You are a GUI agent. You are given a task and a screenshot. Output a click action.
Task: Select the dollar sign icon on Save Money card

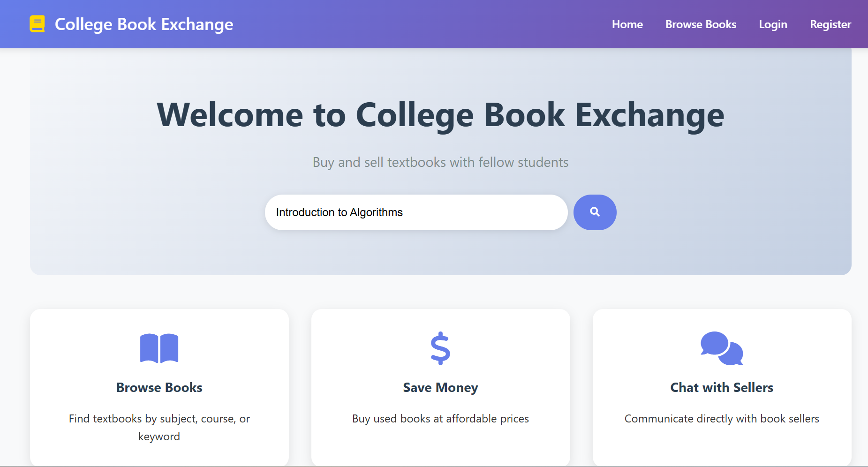440,348
